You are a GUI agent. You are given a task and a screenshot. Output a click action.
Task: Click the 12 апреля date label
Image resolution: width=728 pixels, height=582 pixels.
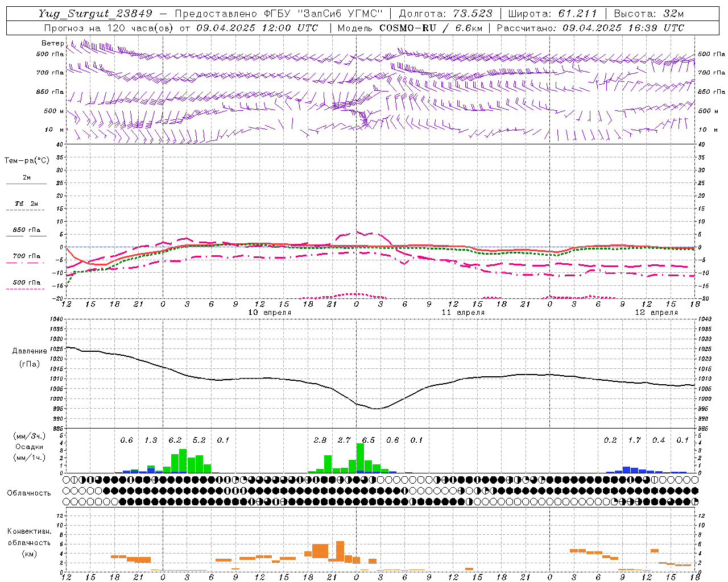656,312
